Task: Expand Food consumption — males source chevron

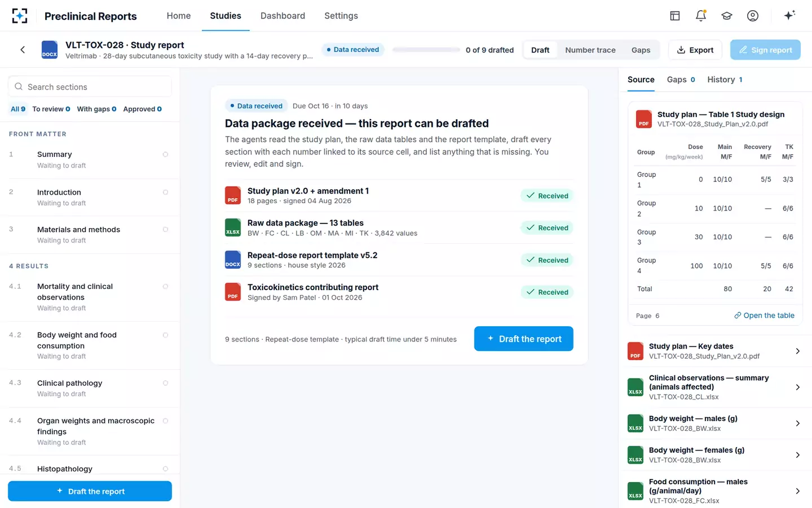Action: coord(797,491)
